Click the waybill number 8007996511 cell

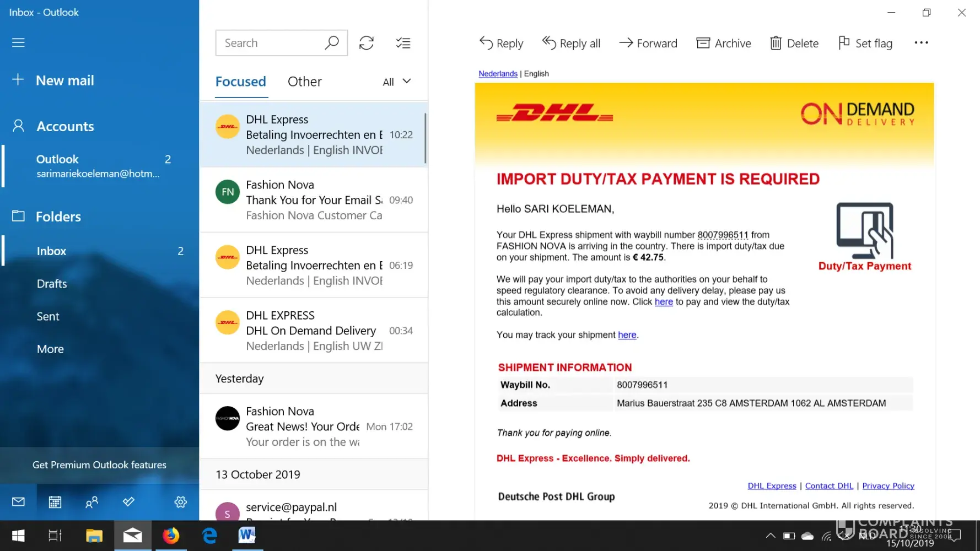763,385
